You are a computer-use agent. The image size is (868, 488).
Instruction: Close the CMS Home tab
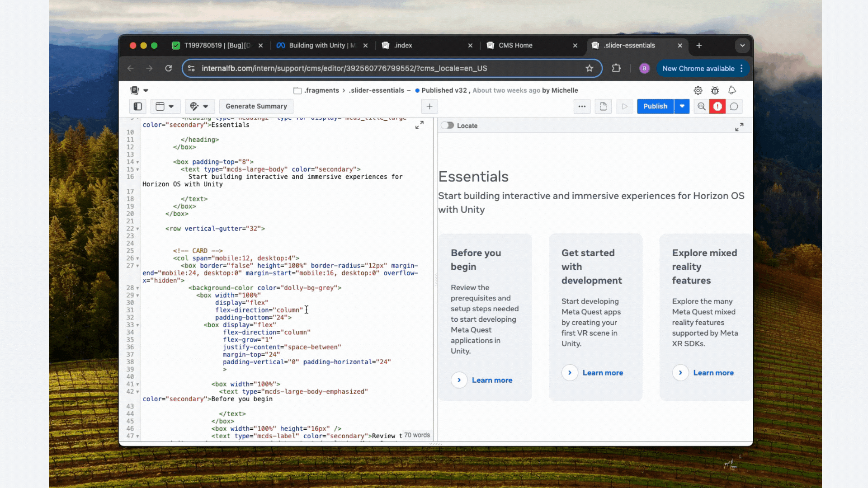pos(575,46)
